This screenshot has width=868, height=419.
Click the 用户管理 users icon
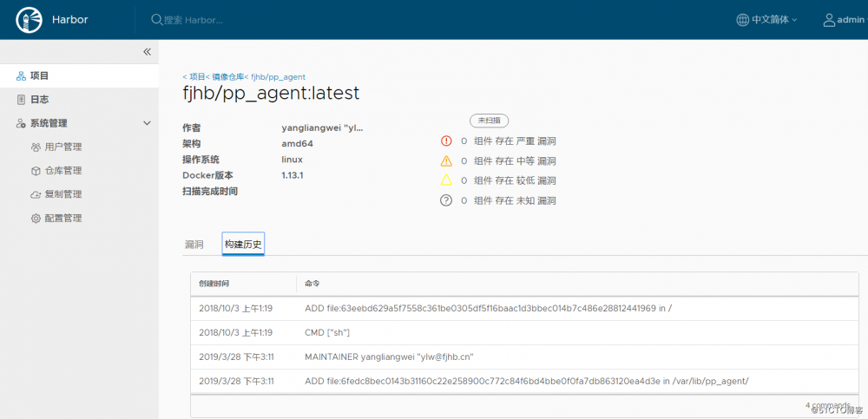tap(36, 147)
